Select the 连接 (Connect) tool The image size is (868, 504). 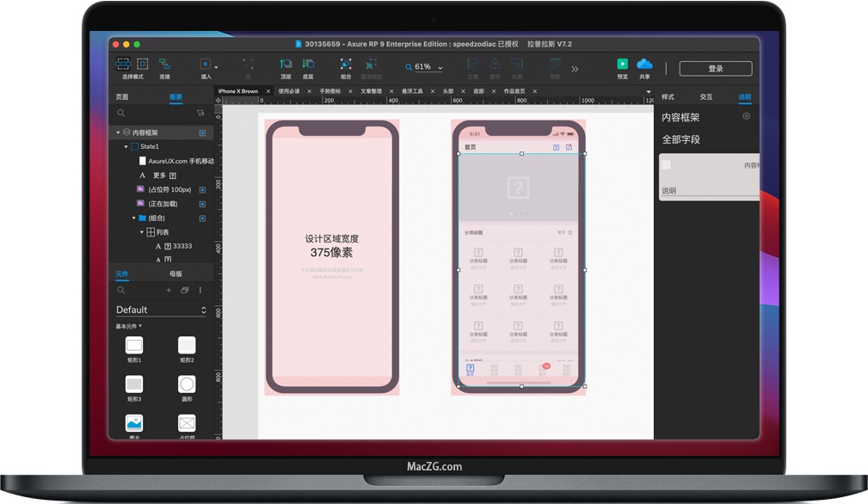[164, 65]
